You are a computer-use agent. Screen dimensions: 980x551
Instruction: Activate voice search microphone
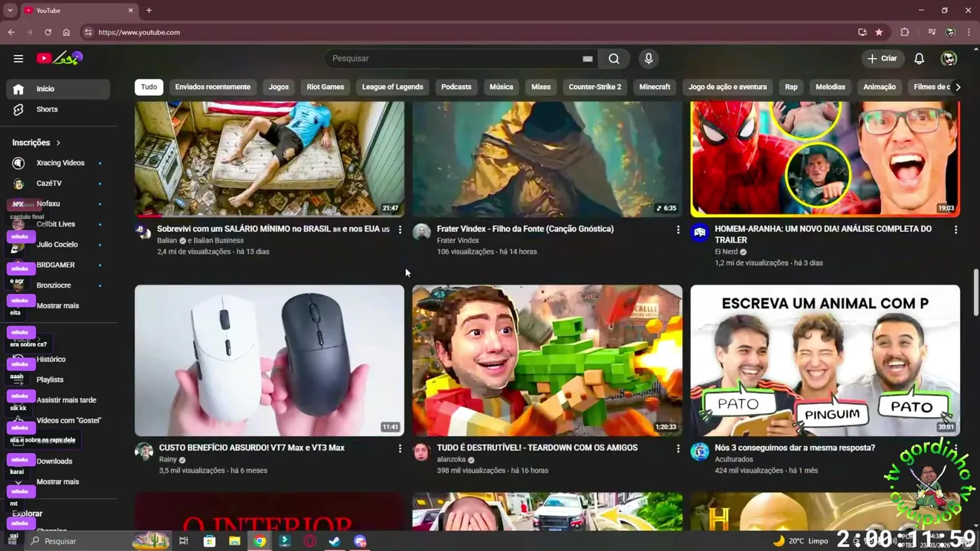(648, 58)
